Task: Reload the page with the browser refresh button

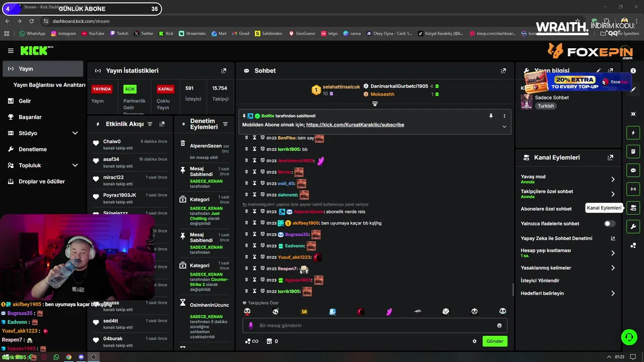Action: [32, 21]
